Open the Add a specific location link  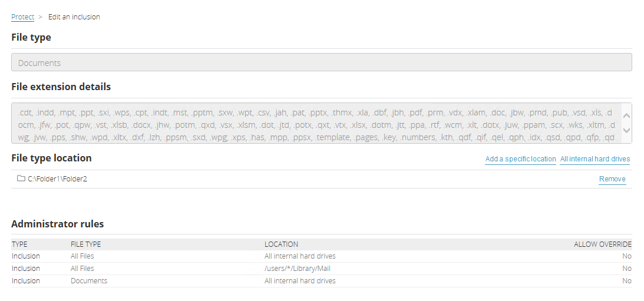(520, 159)
